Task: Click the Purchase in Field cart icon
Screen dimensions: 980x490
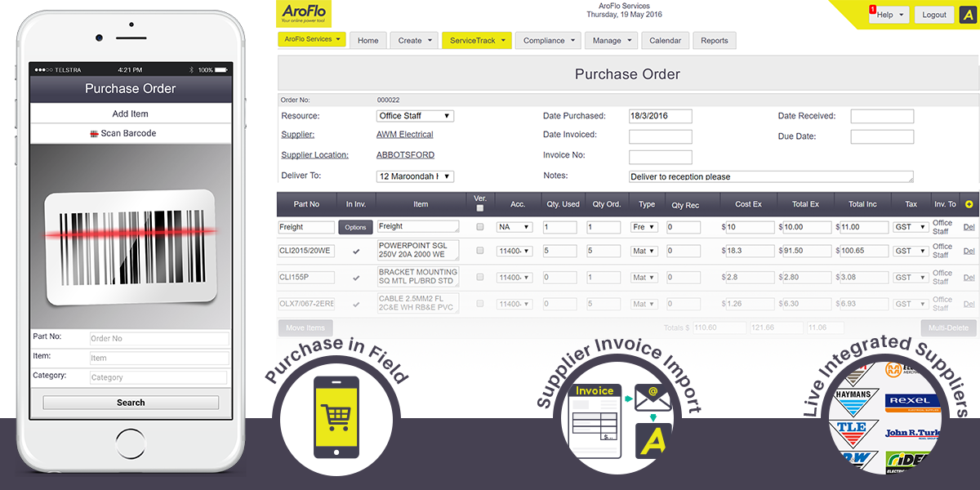Action: (336, 417)
